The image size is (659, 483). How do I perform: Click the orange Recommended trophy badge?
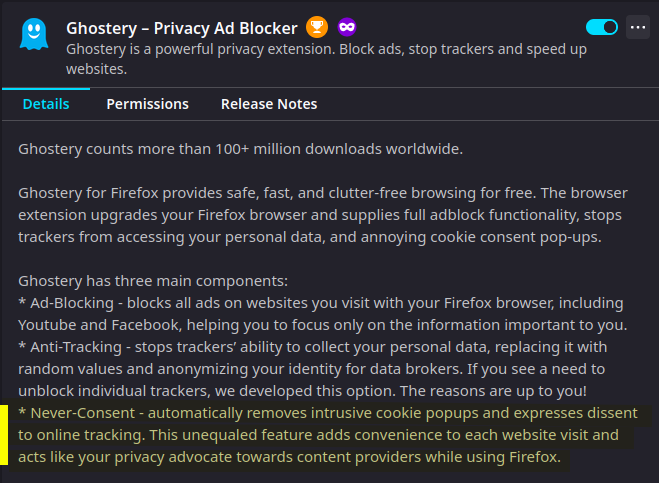click(x=317, y=27)
